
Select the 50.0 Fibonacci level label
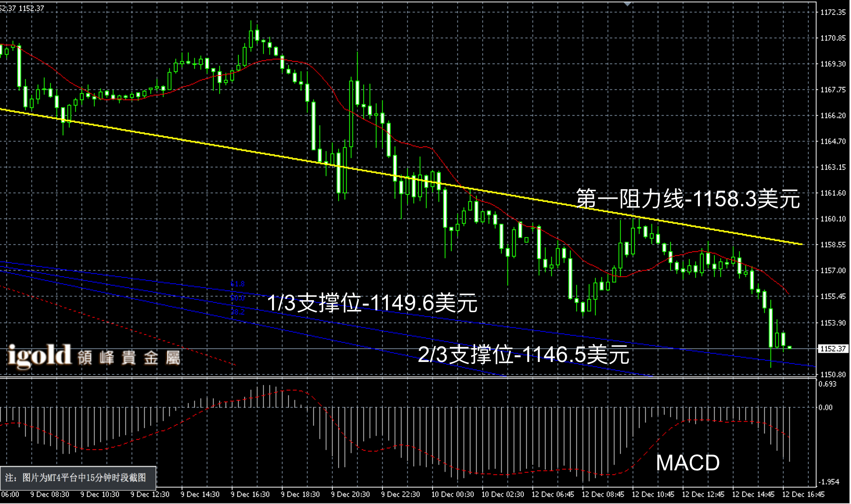click(x=238, y=298)
